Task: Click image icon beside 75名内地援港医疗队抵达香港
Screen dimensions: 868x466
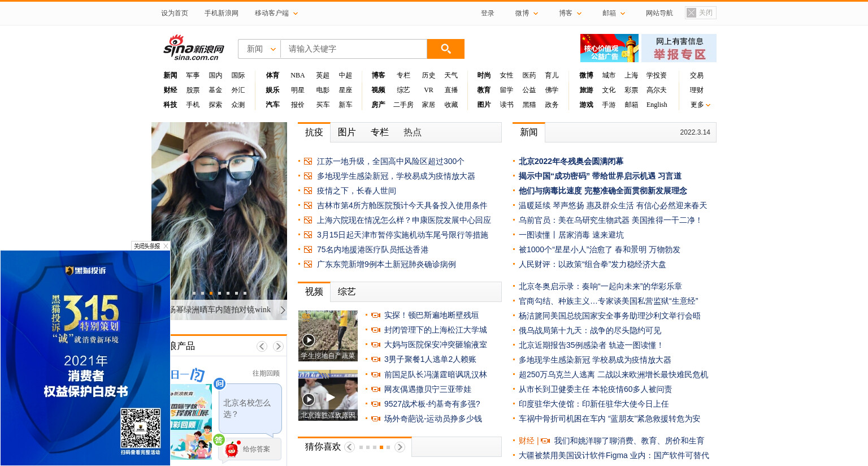Action: (x=308, y=250)
